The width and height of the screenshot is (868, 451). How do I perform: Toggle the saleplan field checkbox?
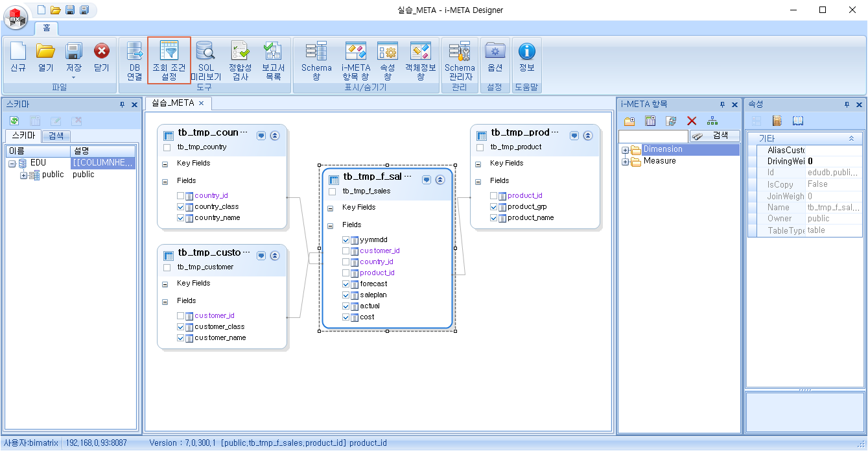(346, 295)
